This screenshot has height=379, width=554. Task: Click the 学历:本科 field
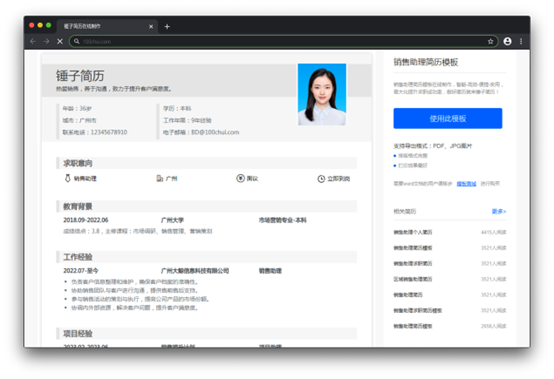click(x=177, y=108)
